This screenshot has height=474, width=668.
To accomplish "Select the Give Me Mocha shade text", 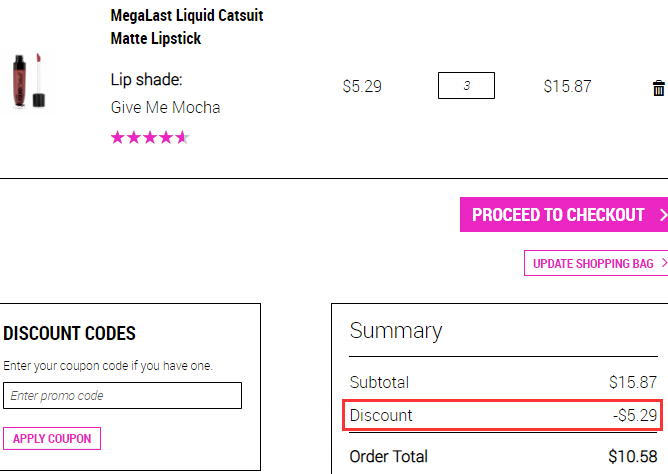I will [165, 107].
